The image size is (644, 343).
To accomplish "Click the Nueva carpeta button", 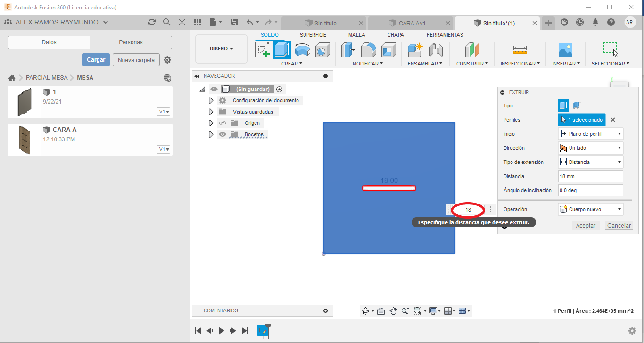I will (x=136, y=60).
